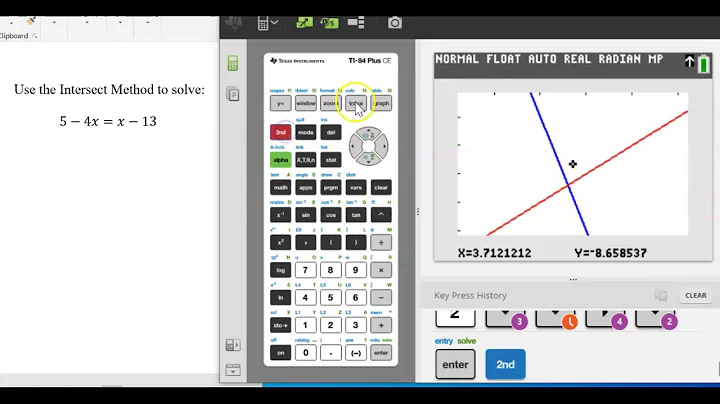Image resolution: width=720 pixels, height=404 pixels.
Task: Click the cos key
Action: pyautogui.click(x=331, y=215)
